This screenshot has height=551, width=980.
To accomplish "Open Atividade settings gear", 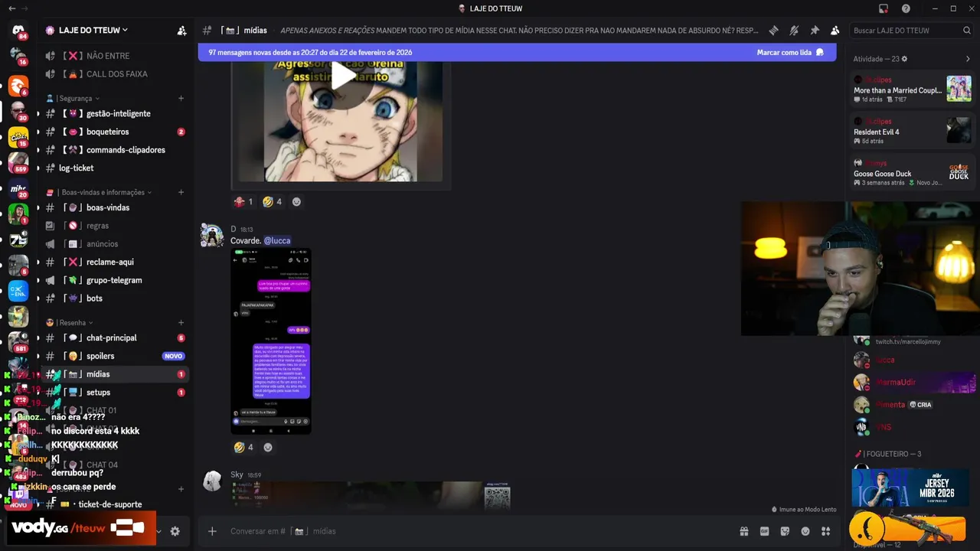I will pos(904,59).
